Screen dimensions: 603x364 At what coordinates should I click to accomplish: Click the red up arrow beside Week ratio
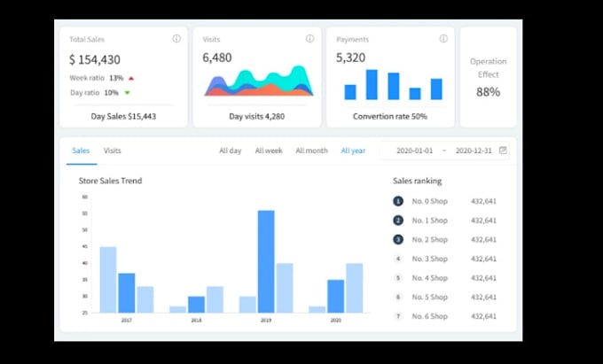[131, 78]
